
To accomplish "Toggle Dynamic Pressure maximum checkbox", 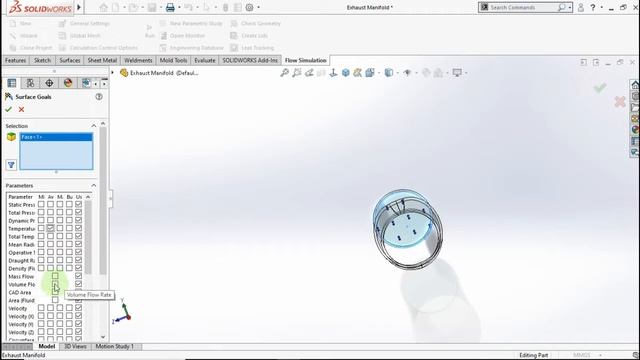I will [60, 220].
